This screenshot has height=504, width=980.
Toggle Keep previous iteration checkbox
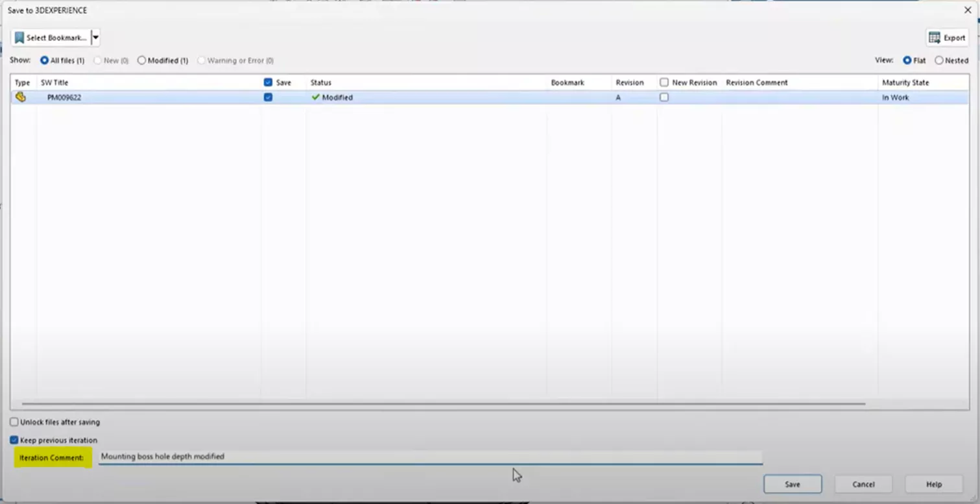coord(14,440)
